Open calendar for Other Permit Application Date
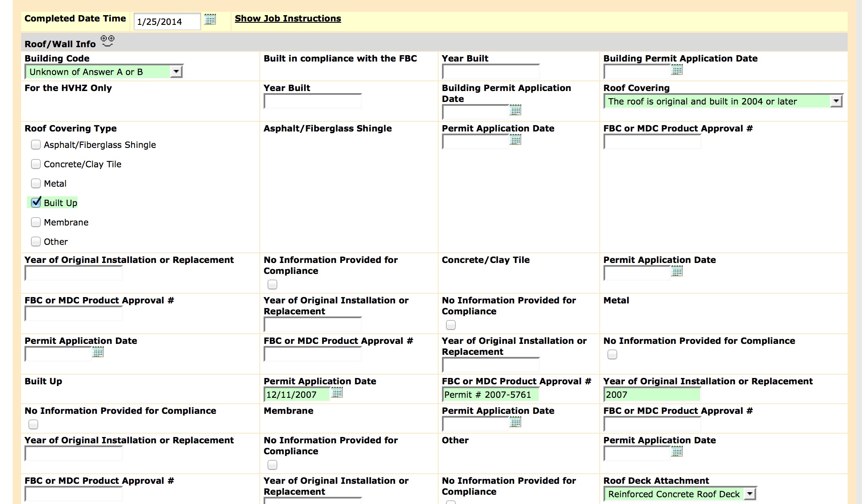Image resolution: width=862 pixels, height=504 pixels. (x=677, y=452)
